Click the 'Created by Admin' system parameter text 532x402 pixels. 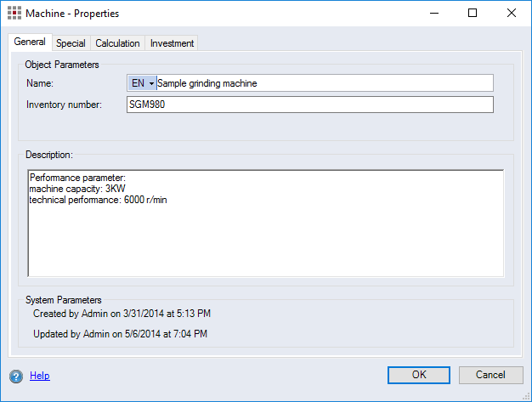[x=122, y=314]
